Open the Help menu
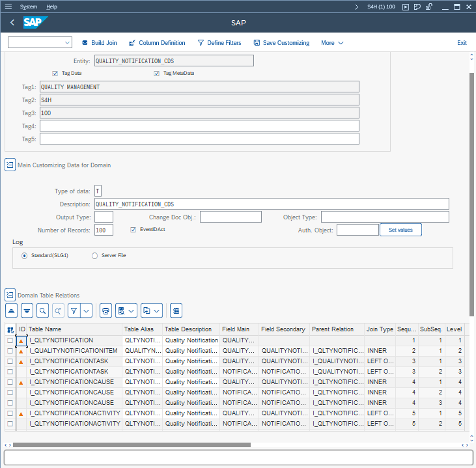 (x=52, y=7)
